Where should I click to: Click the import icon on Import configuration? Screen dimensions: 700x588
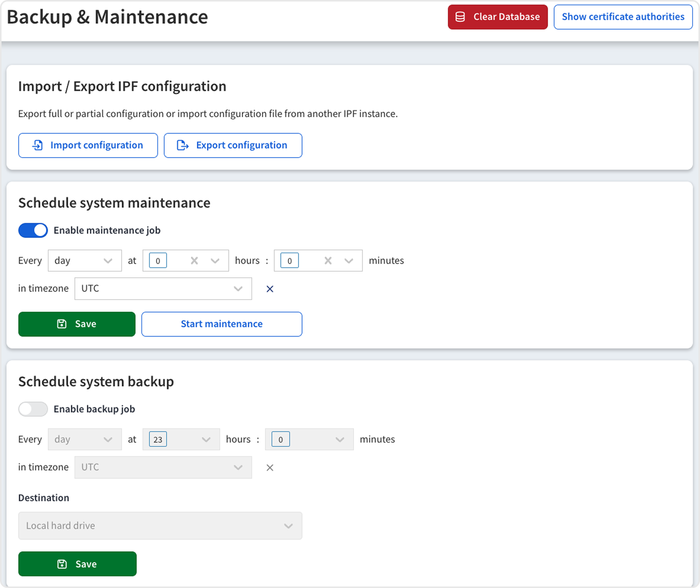(x=37, y=145)
